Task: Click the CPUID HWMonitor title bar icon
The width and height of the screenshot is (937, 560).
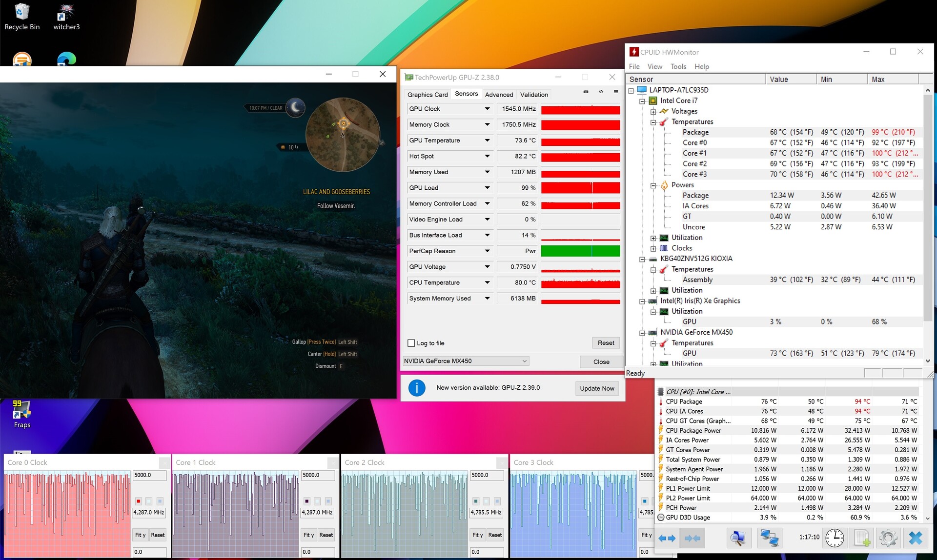Action: pyautogui.click(x=634, y=52)
